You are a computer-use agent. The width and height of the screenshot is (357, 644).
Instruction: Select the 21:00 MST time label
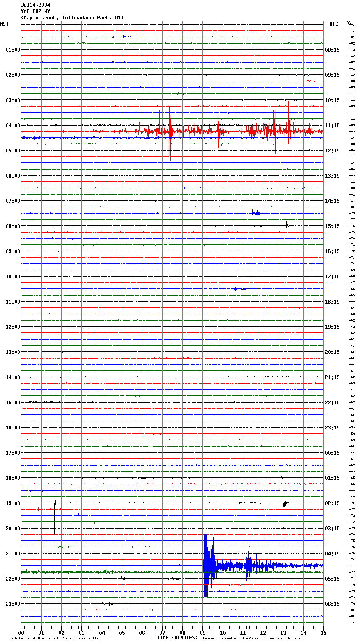tap(13, 554)
